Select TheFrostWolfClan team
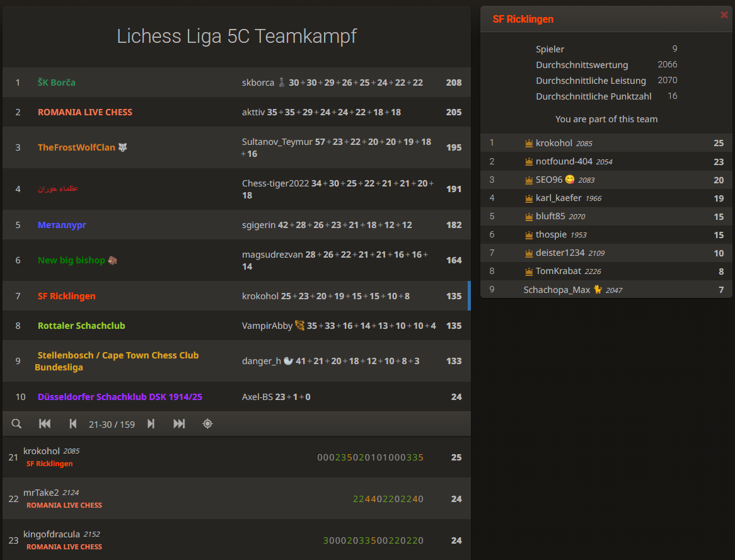Image resolution: width=735 pixels, height=560 pixels. click(x=76, y=147)
